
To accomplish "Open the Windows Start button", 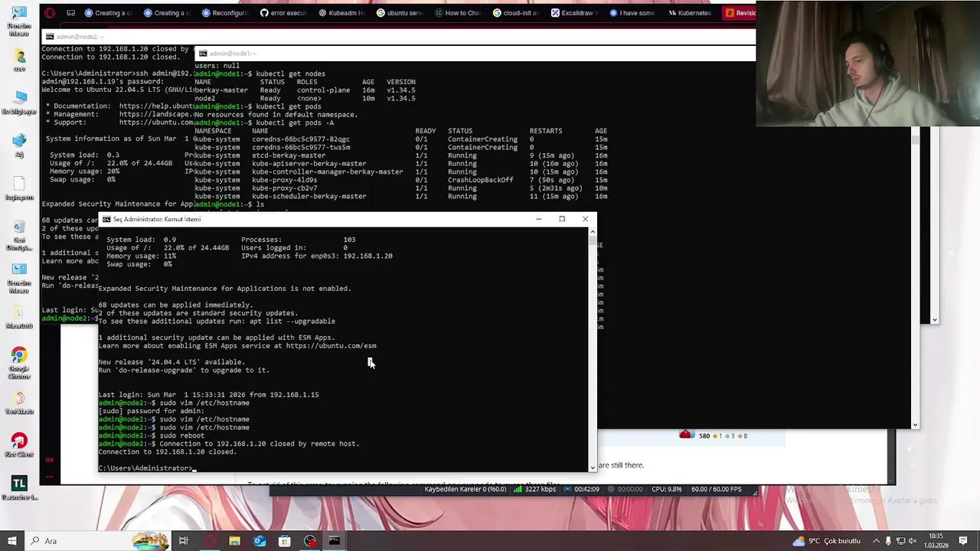I will click(11, 541).
